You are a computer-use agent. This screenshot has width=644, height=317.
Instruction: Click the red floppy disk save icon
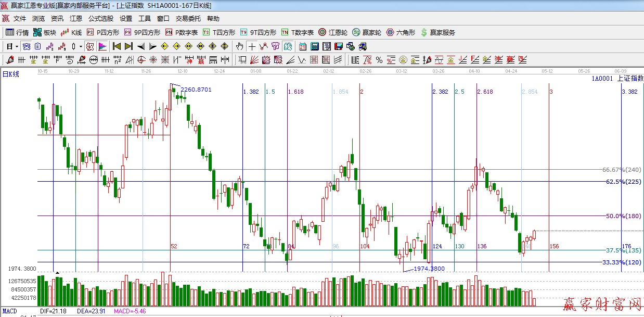pyautogui.click(x=339, y=46)
